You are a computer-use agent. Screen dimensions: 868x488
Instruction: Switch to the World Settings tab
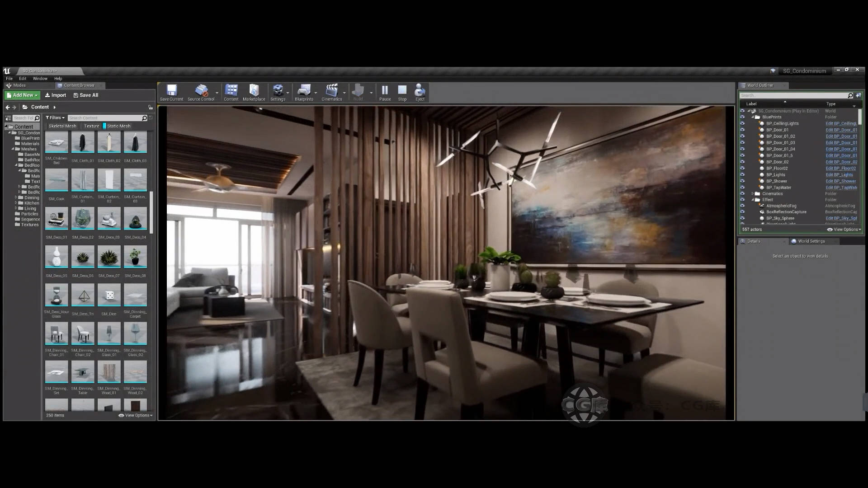click(x=811, y=241)
